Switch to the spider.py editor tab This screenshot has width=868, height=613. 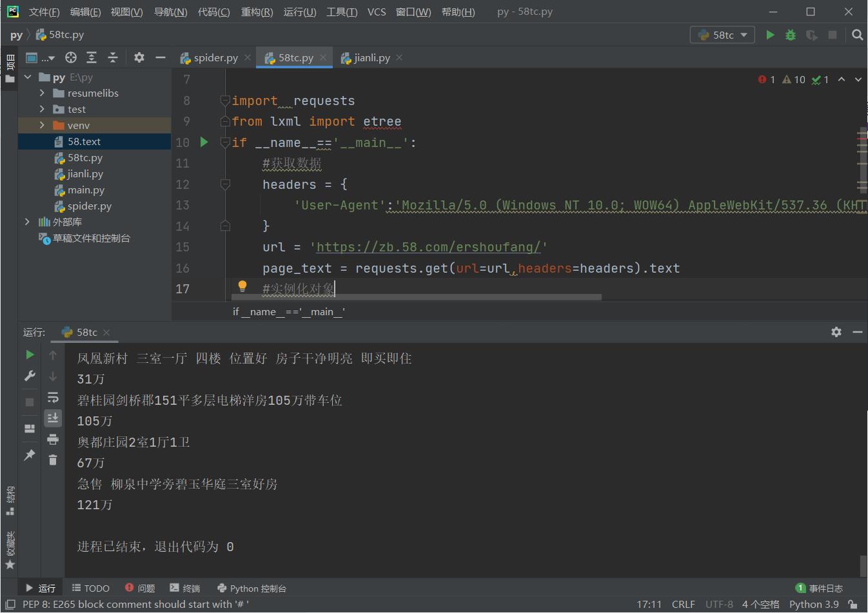click(215, 57)
